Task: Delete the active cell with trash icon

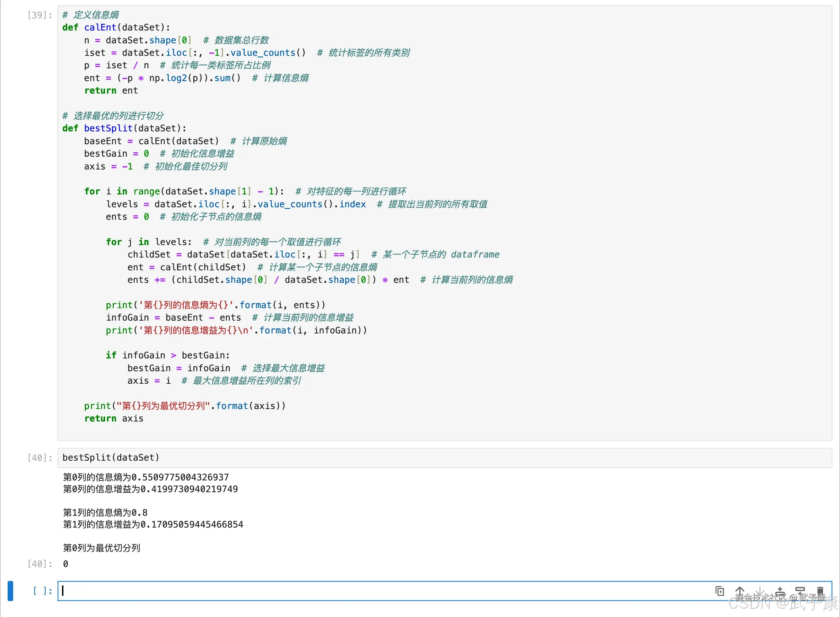Action: click(820, 591)
